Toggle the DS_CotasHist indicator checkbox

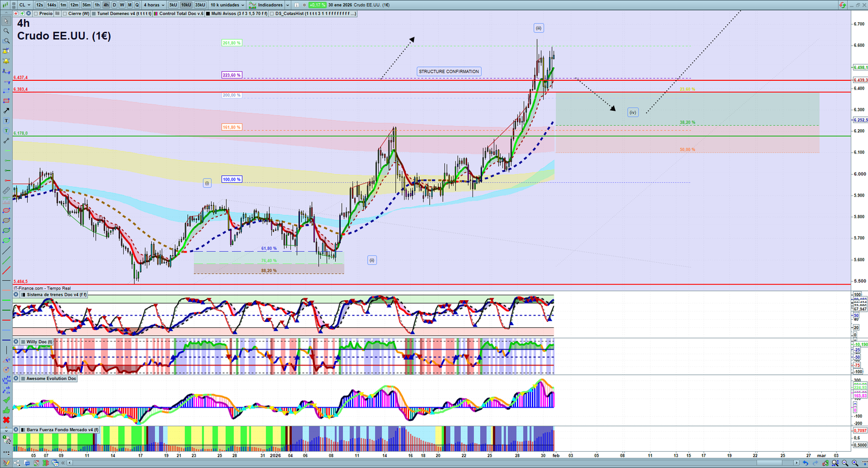coord(272,14)
